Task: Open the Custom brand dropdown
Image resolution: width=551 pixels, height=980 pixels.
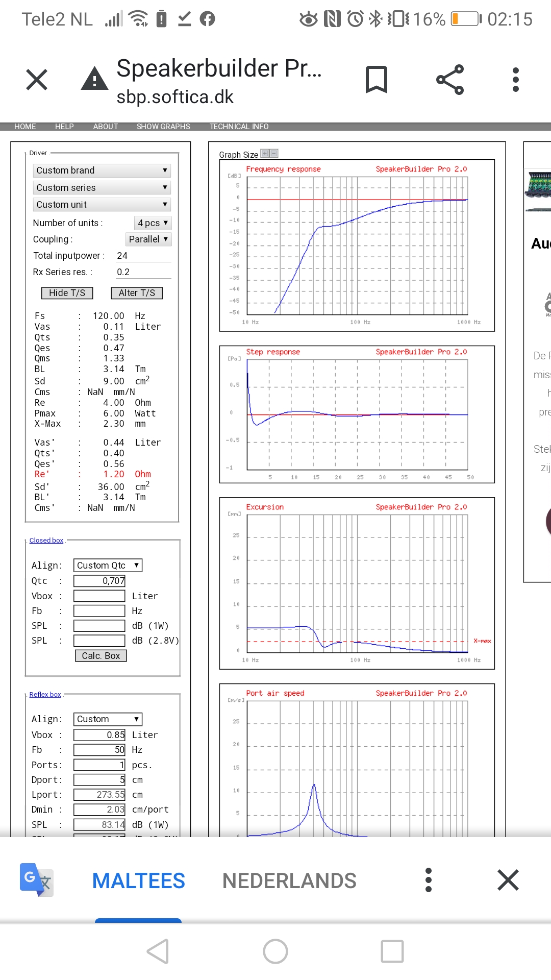Action: (102, 170)
